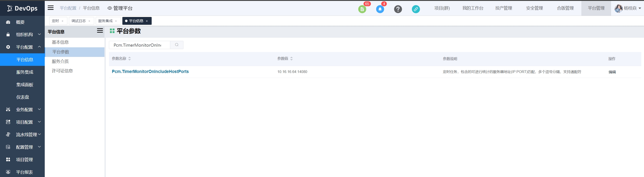Open 集成面板 in left sidebar
The image size is (644, 177).
coord(25,85)
